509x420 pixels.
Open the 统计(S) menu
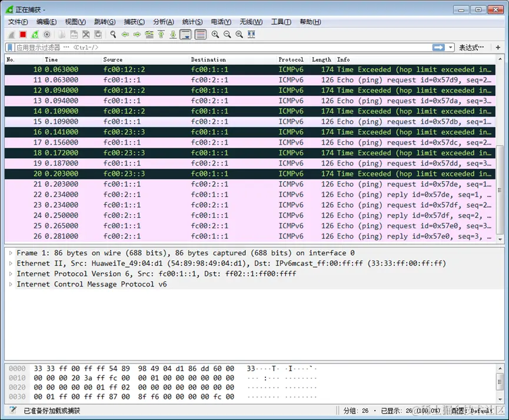tap(192, 22)
